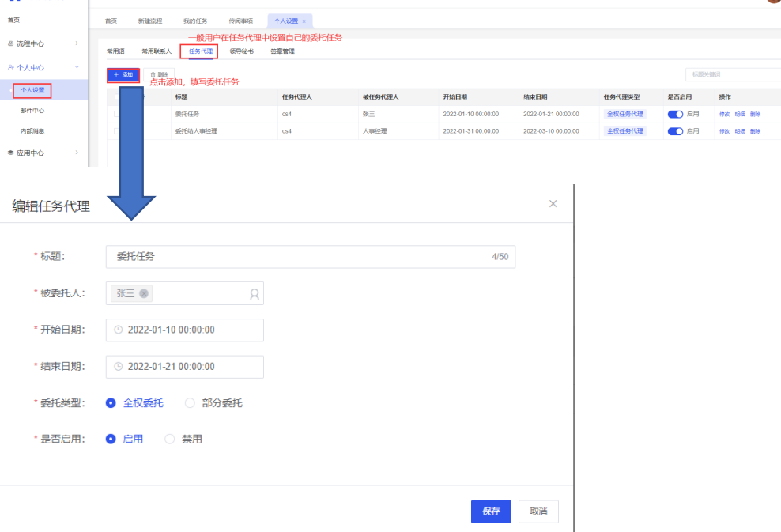The width and height of the screenshot is (781, 532).
Task: Click the clock icon in 开始日期 field
Action: 119,330
